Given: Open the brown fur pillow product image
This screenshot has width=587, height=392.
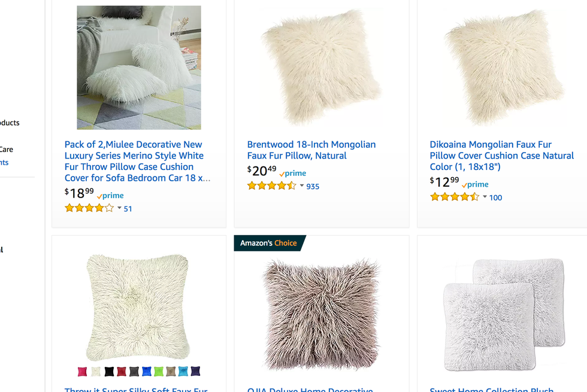Looking at the screenshot, I should 322,314.
